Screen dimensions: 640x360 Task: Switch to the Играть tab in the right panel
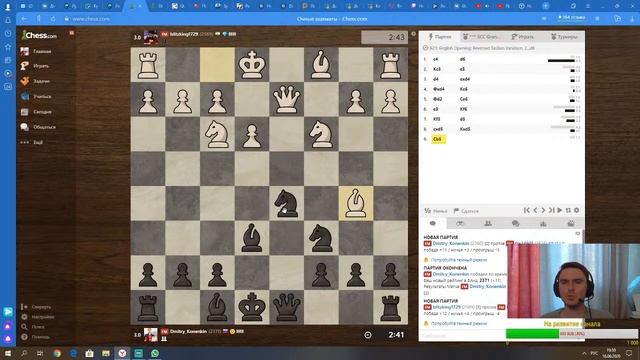(x=522, y=37)
